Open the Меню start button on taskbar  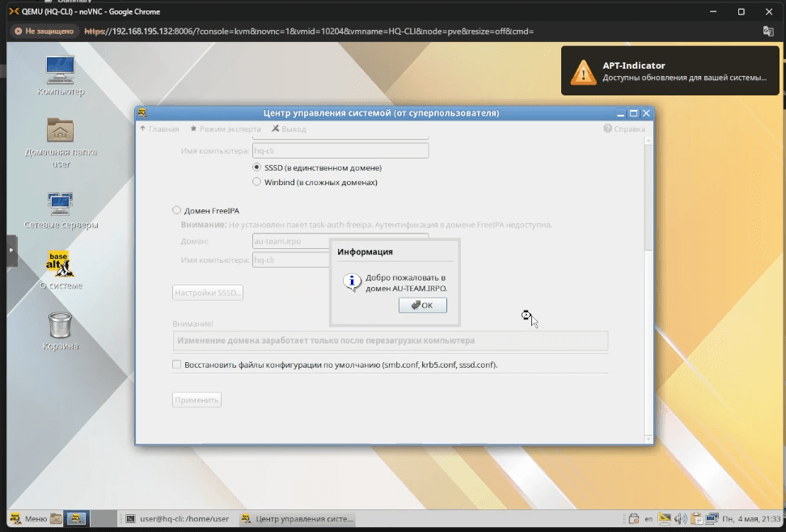click(x=29, y=518)
